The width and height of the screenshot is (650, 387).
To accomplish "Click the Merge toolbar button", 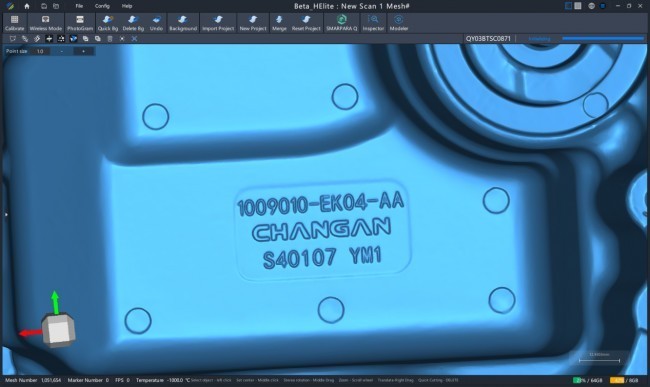I will (x=279, y=23).
